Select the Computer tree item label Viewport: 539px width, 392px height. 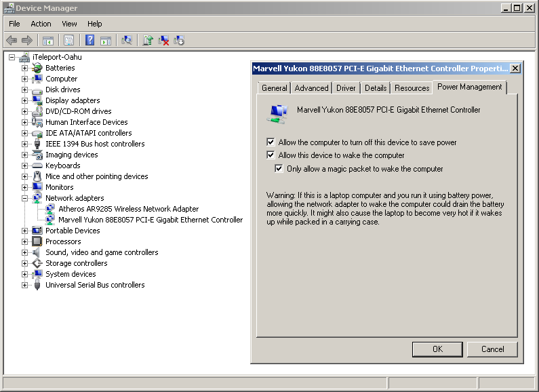pos(62,79)
